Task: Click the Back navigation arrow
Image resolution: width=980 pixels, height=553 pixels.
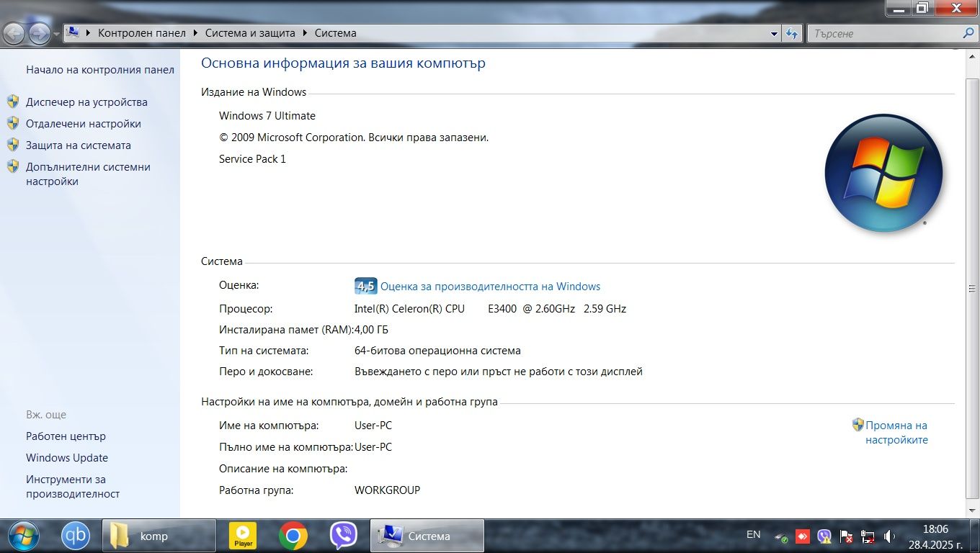Action: 14,32
